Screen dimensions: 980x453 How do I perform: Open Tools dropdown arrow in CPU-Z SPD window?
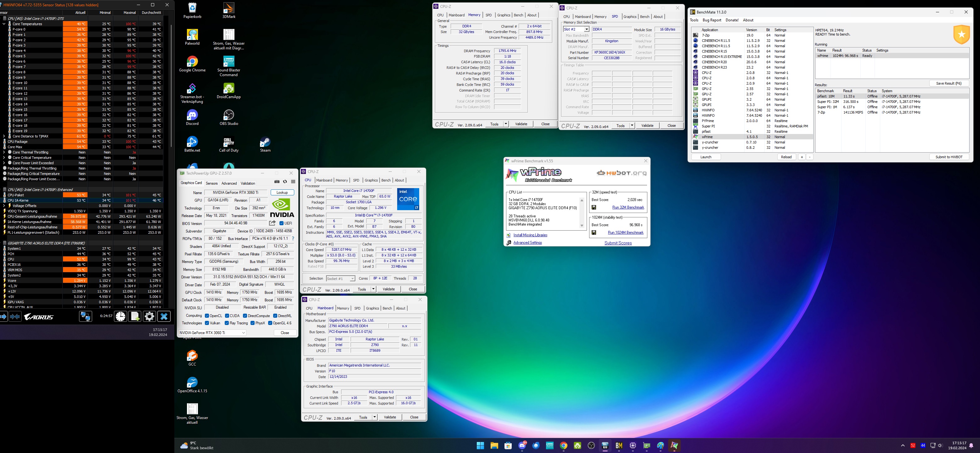click(x=632, y=126)
